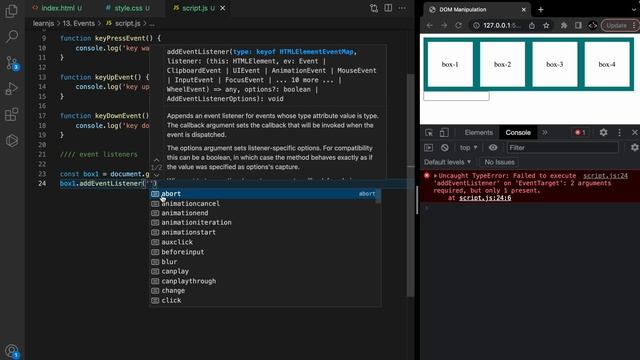Click the browser Forward arrow
640x360 pixels.
pyautogui.click(x=444, y=25)
